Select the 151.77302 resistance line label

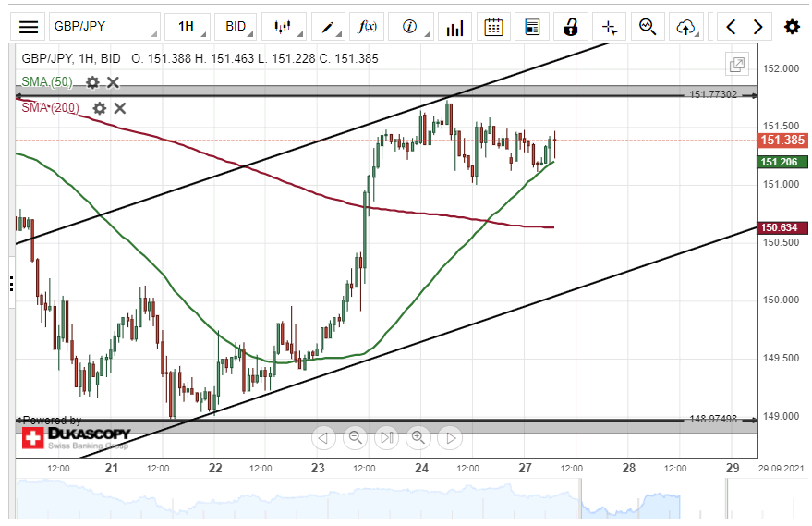pyautogui.click(x=713, y=94)
